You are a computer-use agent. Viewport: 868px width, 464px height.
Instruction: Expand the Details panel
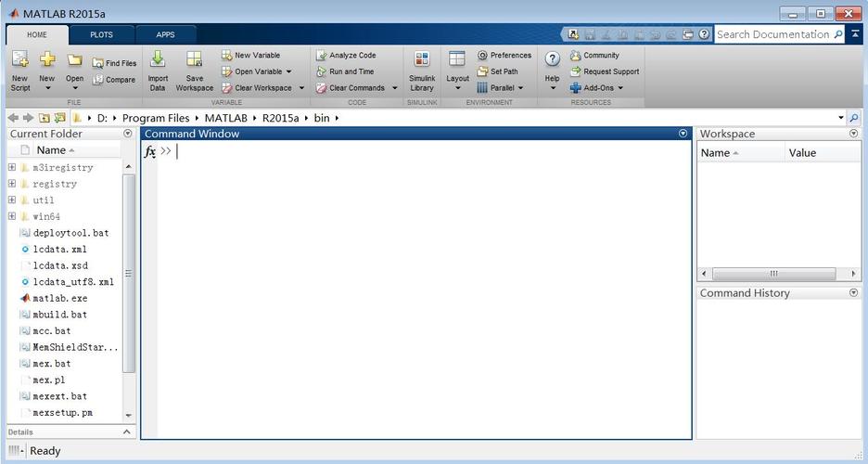[x=127, y=432]
